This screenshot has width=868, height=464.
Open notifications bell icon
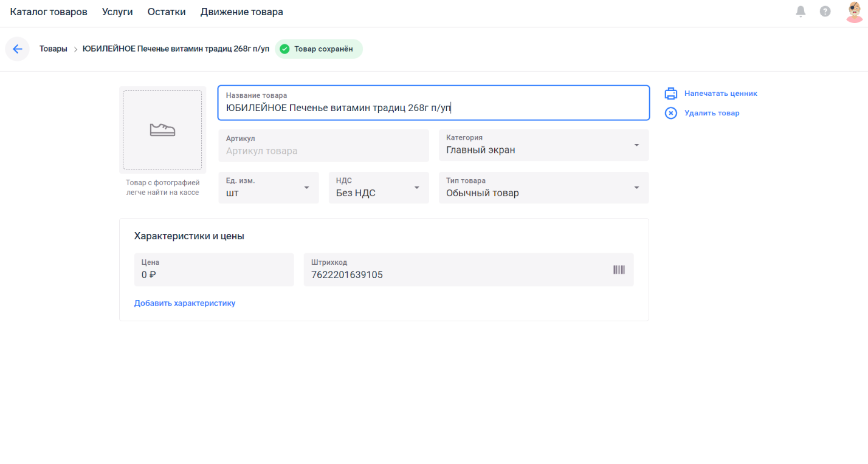click(x=801, y=12)
